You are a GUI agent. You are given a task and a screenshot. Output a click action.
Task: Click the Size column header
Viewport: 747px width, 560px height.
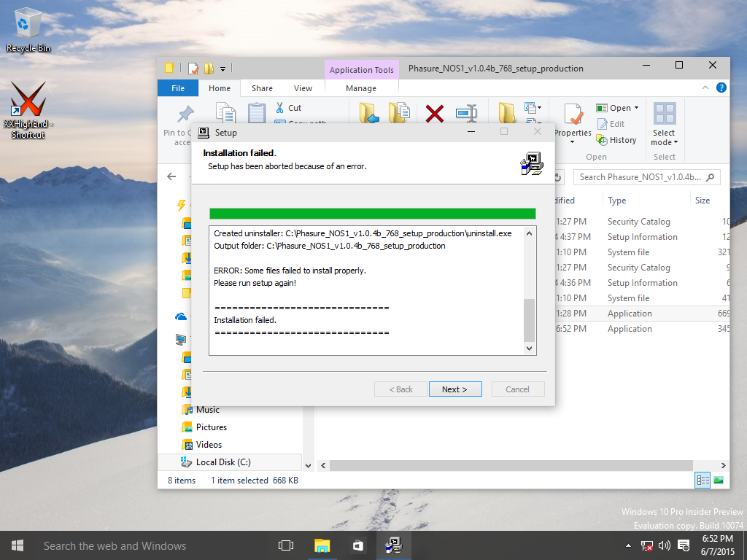[703, 201]
